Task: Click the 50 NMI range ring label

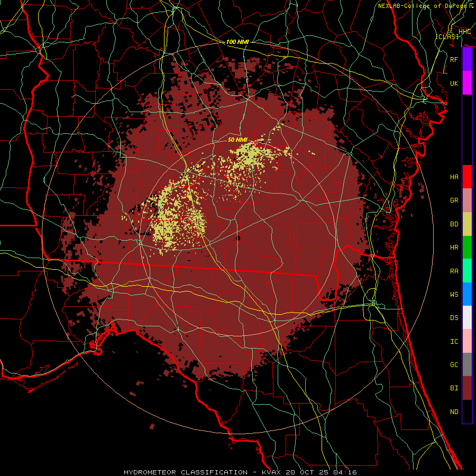Action: tap(237, 140)
